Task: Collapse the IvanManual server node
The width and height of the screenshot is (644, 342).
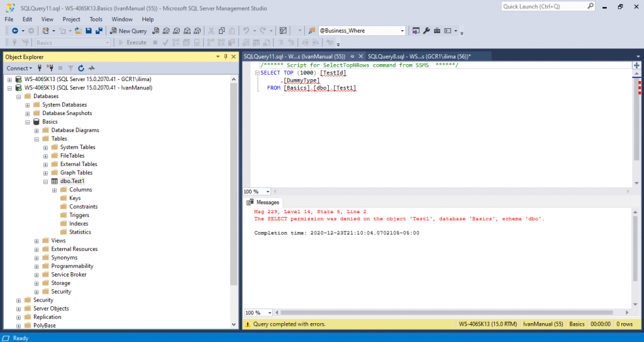Action: 10,88
